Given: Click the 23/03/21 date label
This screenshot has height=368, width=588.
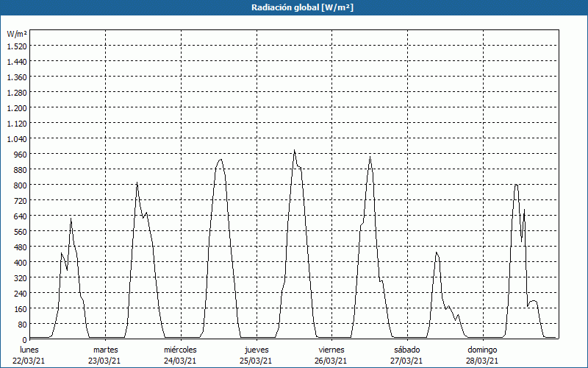Looking at the screenshot, I should [104, 361].
